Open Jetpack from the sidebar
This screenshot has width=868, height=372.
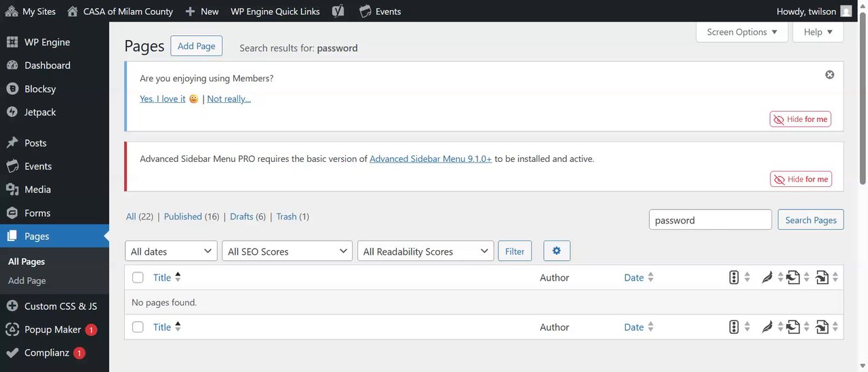coord(40,112)
